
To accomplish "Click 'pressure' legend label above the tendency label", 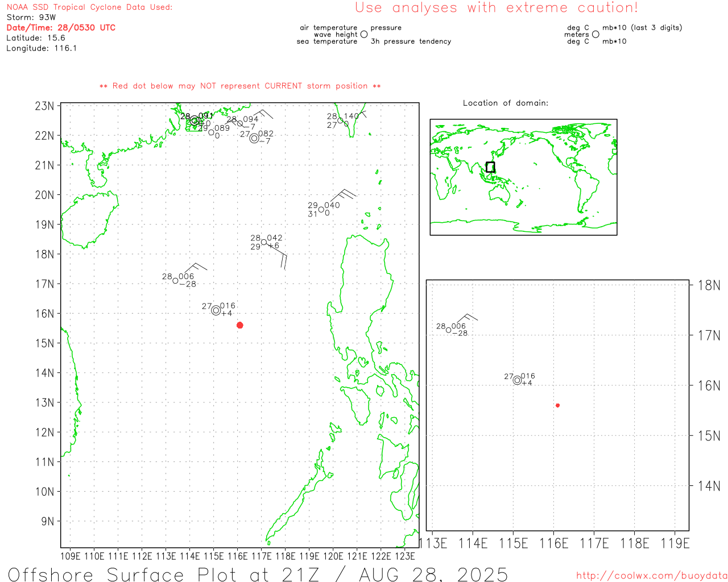I will point(386,28).
